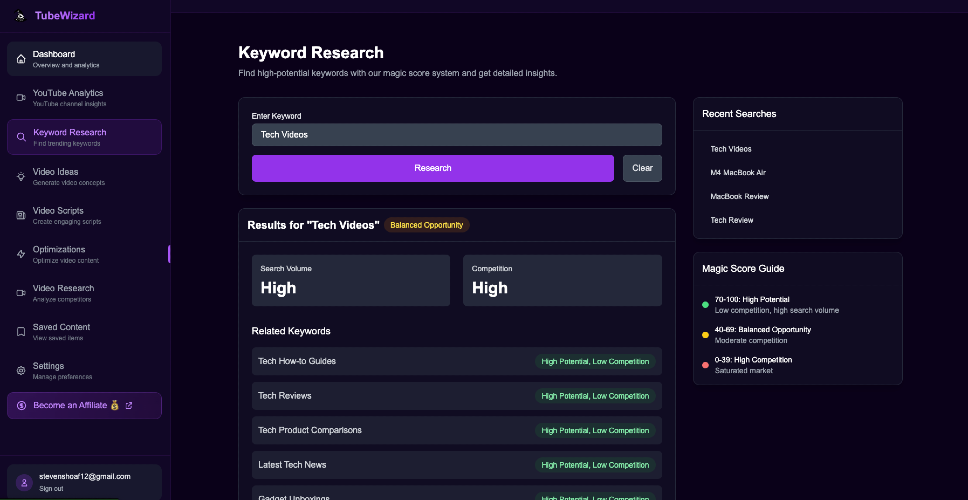Viewport: 968px width, 500px height.
Task: Click the Results for "Tech Videos" heading
Action: 313,225
